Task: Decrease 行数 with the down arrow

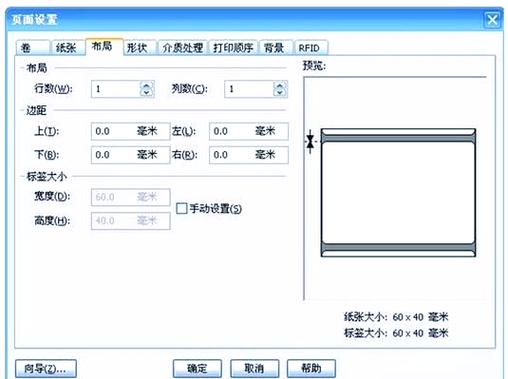Action: [x=147, y=93]
